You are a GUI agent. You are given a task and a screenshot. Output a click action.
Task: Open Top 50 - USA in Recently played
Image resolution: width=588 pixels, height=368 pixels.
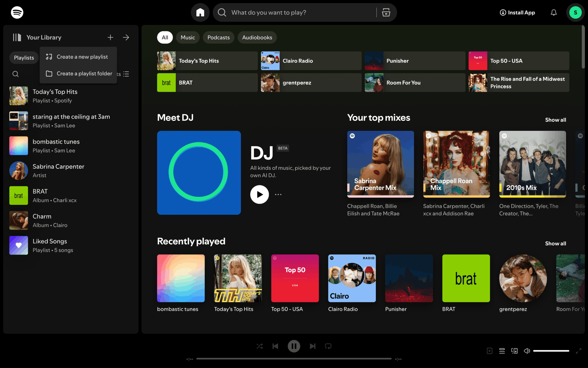(x=295, y=283)
